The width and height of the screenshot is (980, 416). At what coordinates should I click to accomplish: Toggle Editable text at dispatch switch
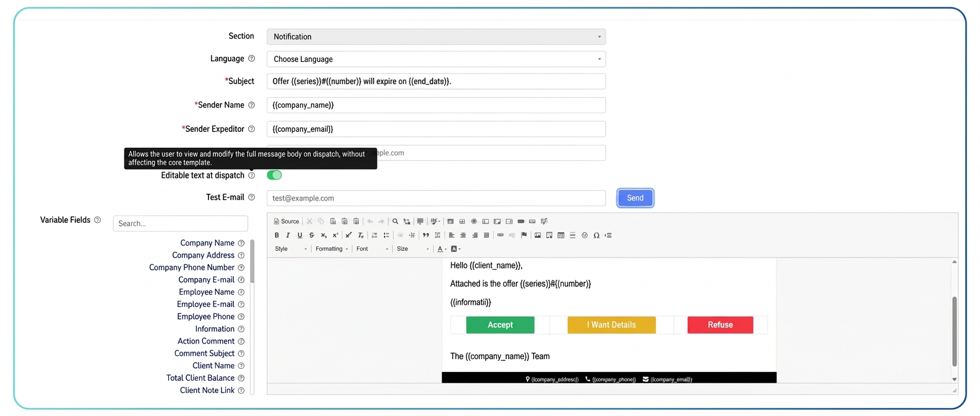pyautogui.click(x=274, y=175)
